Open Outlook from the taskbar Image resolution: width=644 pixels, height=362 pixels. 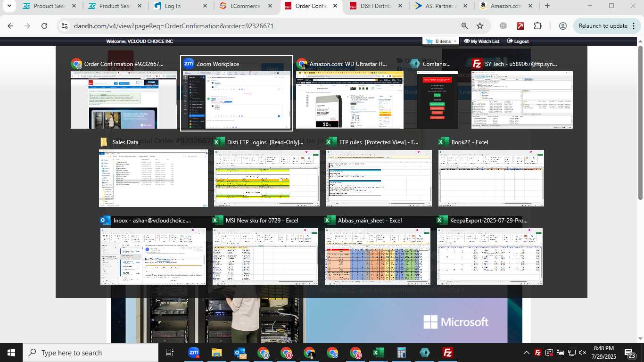[x=240, y=353]
